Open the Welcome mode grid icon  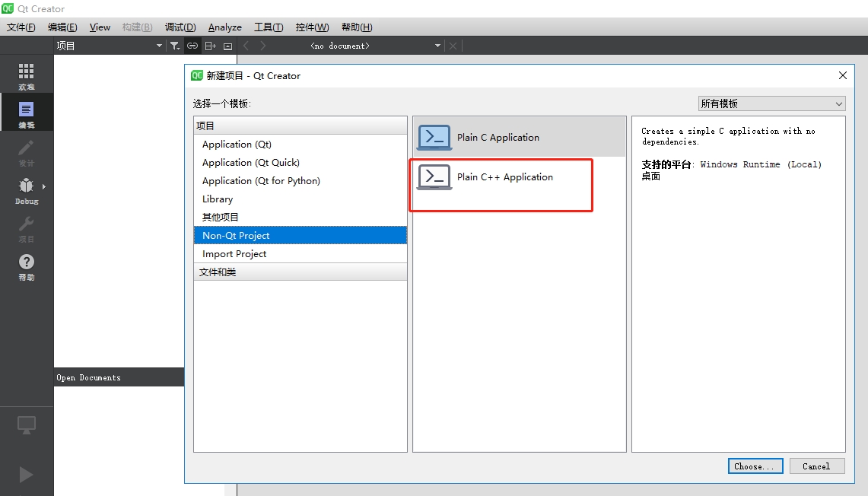coord(26,71)
